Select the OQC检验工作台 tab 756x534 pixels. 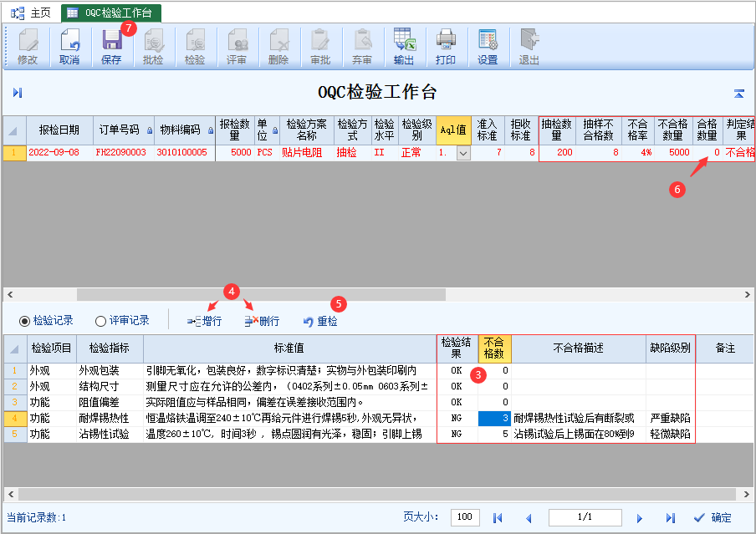(x=111, y=13)
